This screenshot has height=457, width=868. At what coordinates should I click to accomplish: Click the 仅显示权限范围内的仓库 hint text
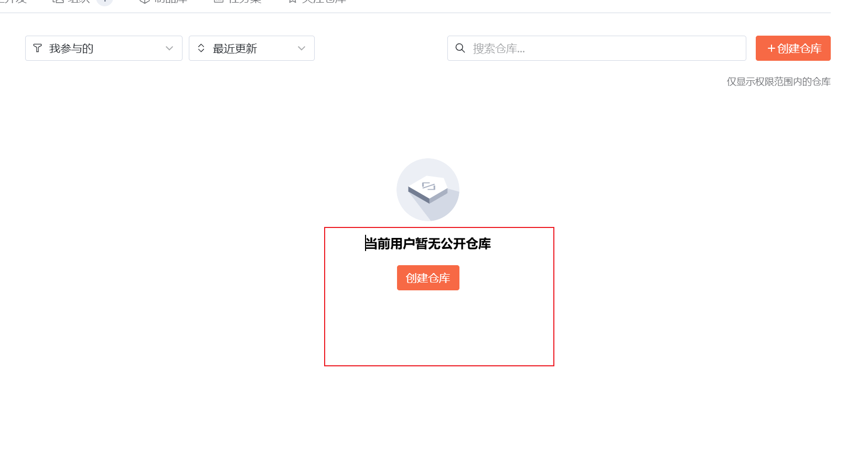[x=778, y=82]
